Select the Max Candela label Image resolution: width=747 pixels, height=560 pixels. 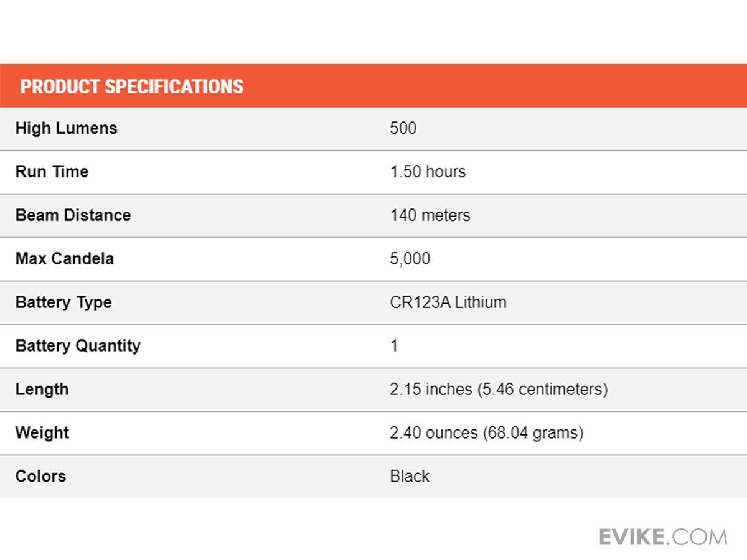click(x=64, y=259)
